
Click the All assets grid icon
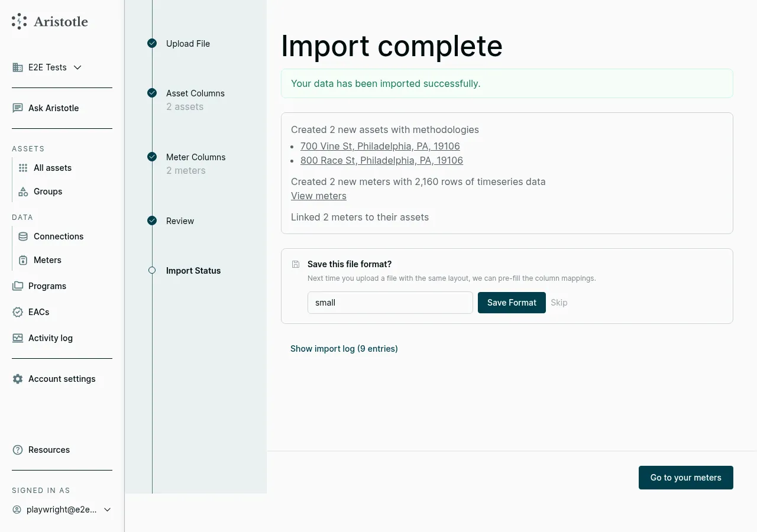tap(23, 168)
